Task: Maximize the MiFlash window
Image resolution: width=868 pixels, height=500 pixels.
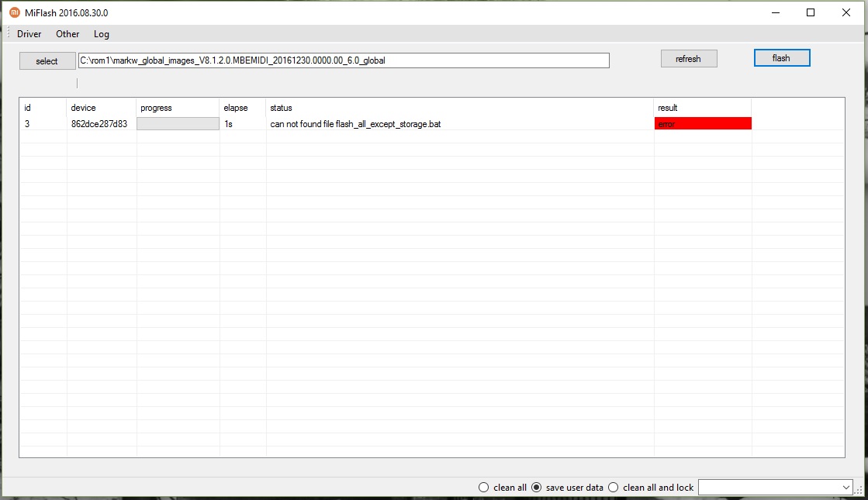Action: (811, 12)
